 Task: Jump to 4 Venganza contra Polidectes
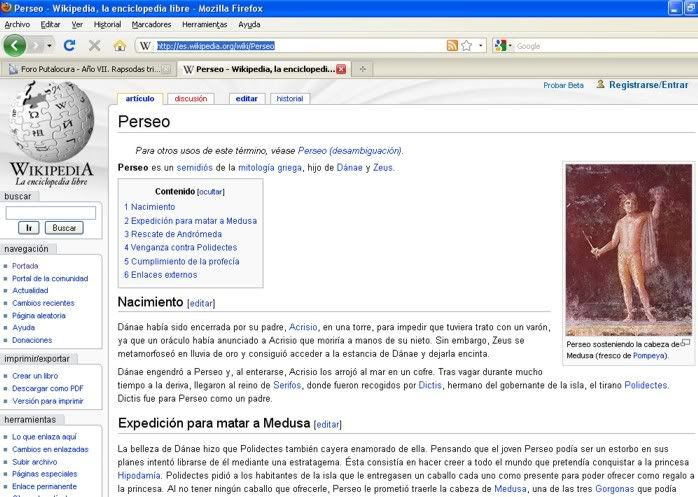click(180, 248)
